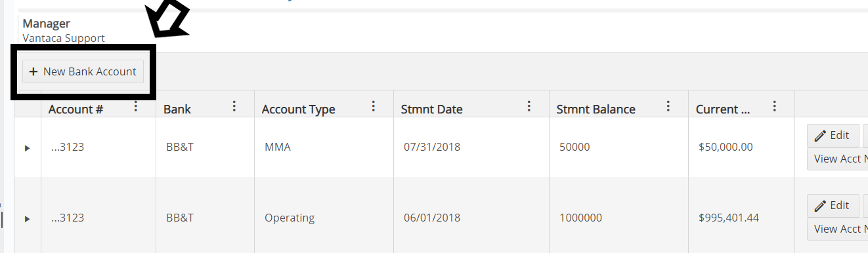Open Stmnt Balance column menu icon
This screenshot has height=253, width=868.
(668, 106)
